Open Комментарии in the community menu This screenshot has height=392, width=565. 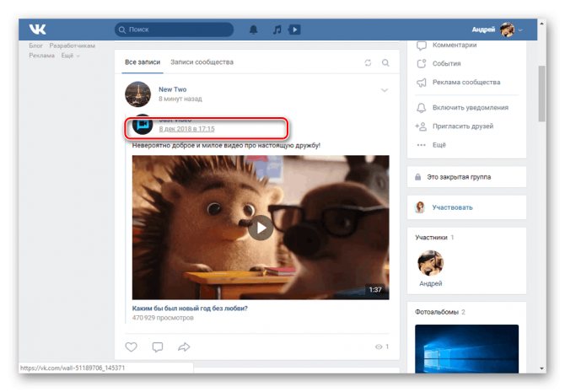tap(455, 45)
